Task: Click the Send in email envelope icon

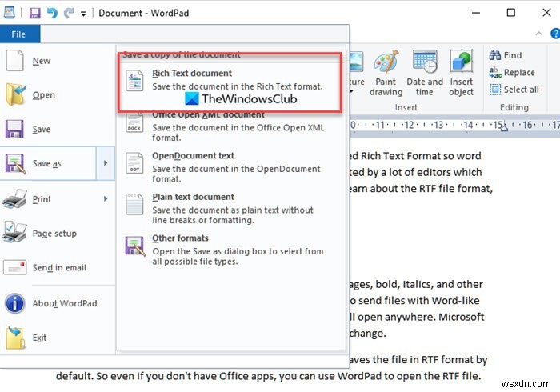Action: (14, 267)
